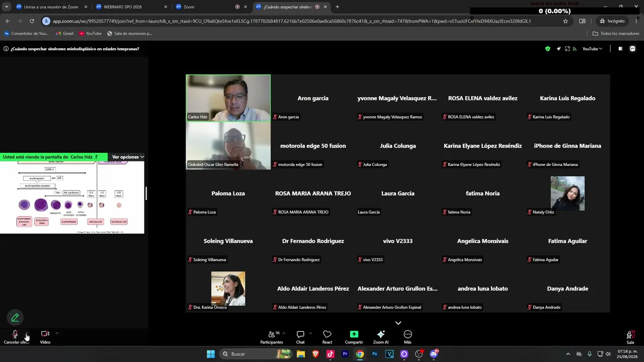The width and height of the screenshot is (644, 362).
Task: Open File Explorer from taskbar
Action: [x=301, y=354]
